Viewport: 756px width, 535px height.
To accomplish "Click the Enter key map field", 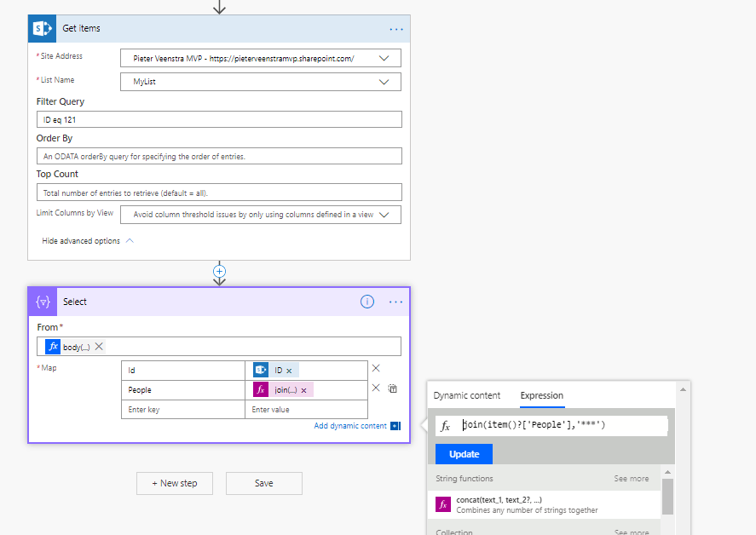I will 183,409.
